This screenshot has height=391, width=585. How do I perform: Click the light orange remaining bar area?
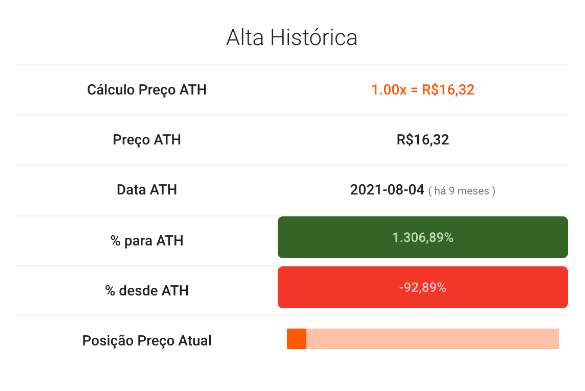coord(432,339)
